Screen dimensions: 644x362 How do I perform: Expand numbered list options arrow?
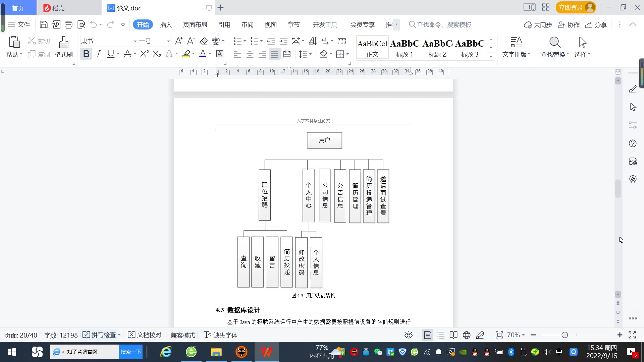click(x=261, y=41)
